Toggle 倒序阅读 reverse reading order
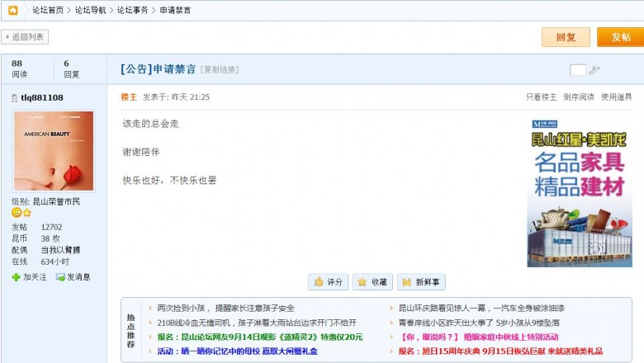 tap(578, 97)
